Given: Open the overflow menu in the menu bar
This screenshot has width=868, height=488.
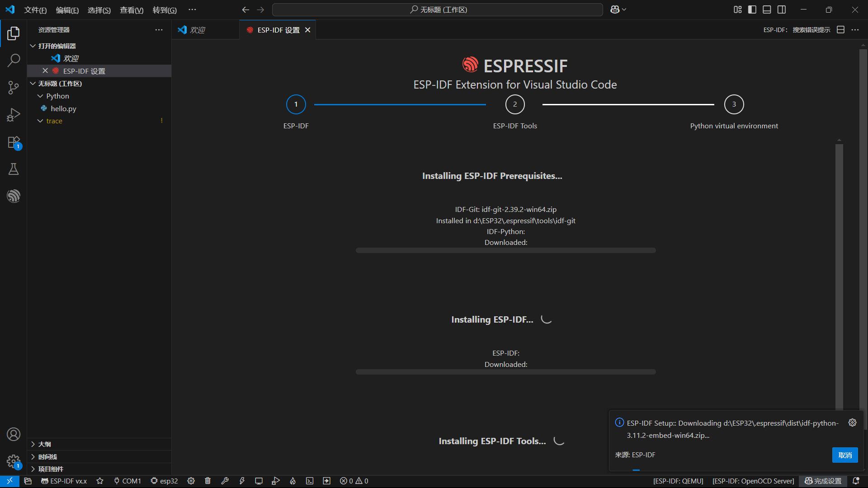Looking at the screenshot, I should coord(192,9).
